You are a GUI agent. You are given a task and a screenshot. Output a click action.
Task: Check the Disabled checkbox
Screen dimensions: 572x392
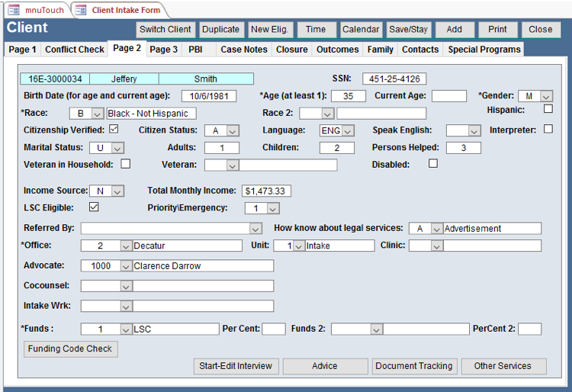433,164
